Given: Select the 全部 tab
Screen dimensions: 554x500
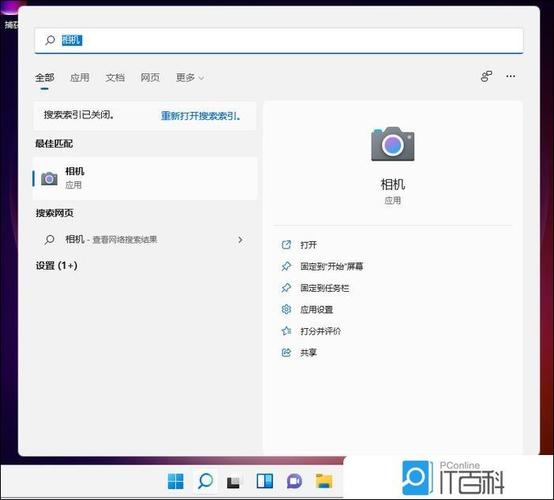Looking at the screenshot, I should click(x=45, y=77).
